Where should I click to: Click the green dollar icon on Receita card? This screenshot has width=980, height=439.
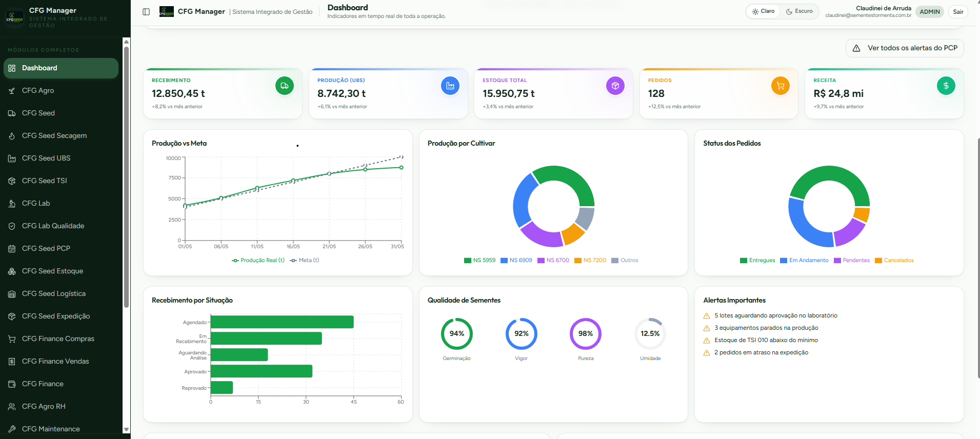(946, 86)
